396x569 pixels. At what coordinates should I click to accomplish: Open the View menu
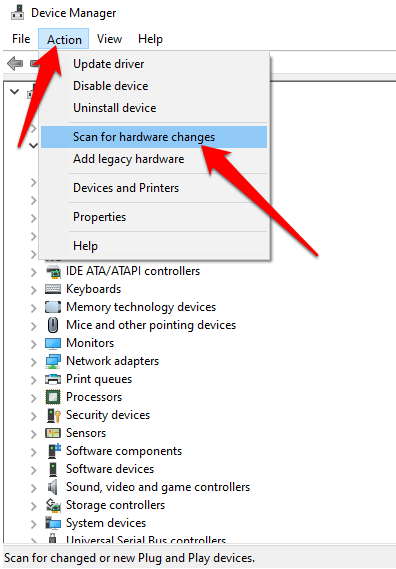click(x=109, y=39)
